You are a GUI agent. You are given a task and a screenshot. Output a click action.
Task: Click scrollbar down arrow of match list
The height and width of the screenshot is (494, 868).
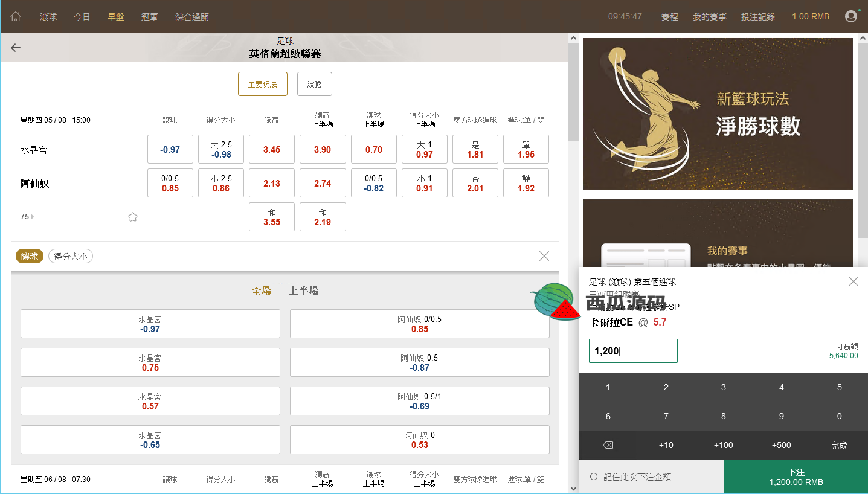573,488
